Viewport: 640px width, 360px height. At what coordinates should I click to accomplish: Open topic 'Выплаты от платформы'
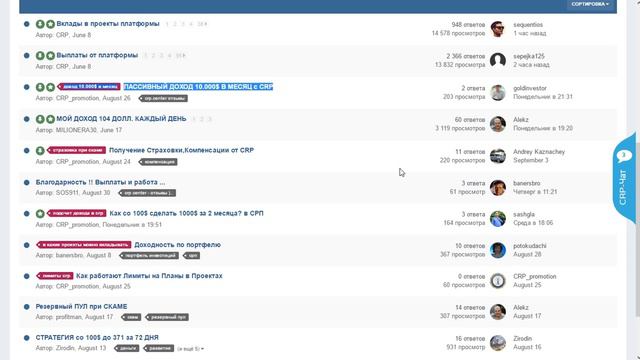point(97,55)
